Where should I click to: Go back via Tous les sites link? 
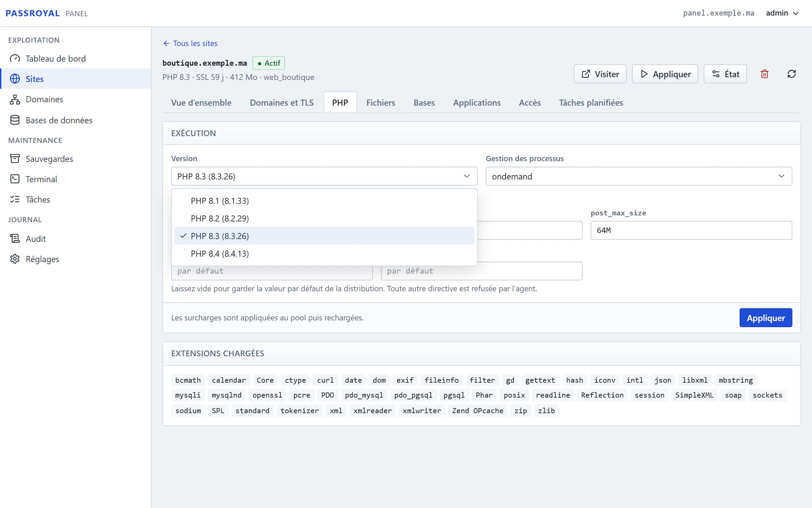click(x=190, y=43)
